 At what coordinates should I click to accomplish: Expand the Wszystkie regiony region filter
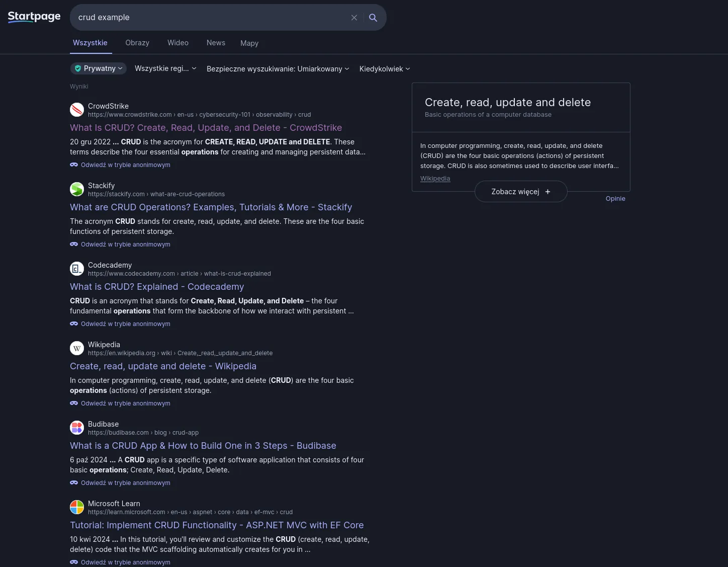pos(165,68)
